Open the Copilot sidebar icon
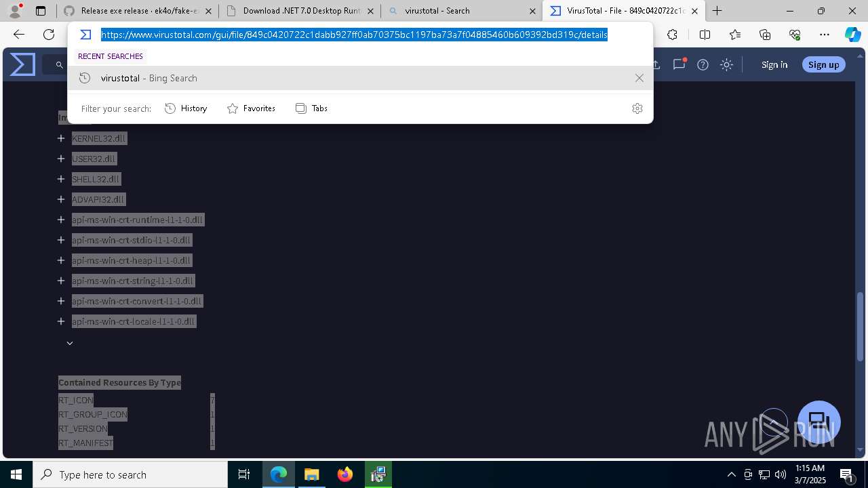 tap(852, 35)
